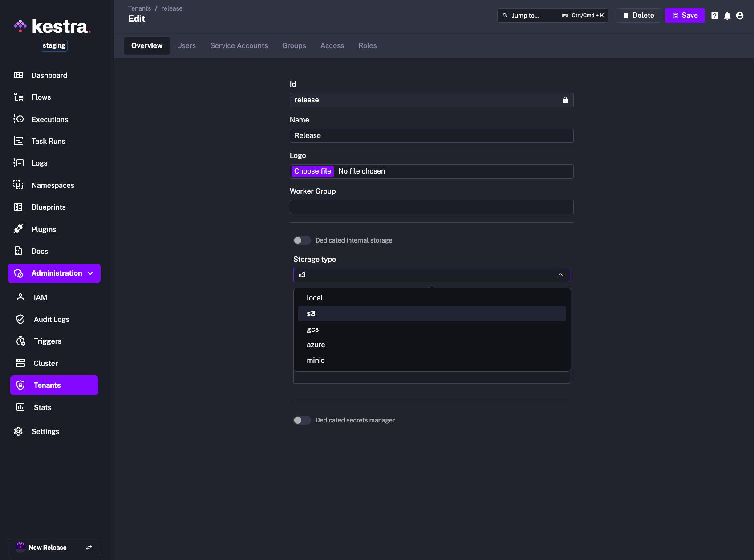Click the Triggers clock icon
The width and height of the screenshot is (754, 560).
pyautogui.click(x=20, y=341)
